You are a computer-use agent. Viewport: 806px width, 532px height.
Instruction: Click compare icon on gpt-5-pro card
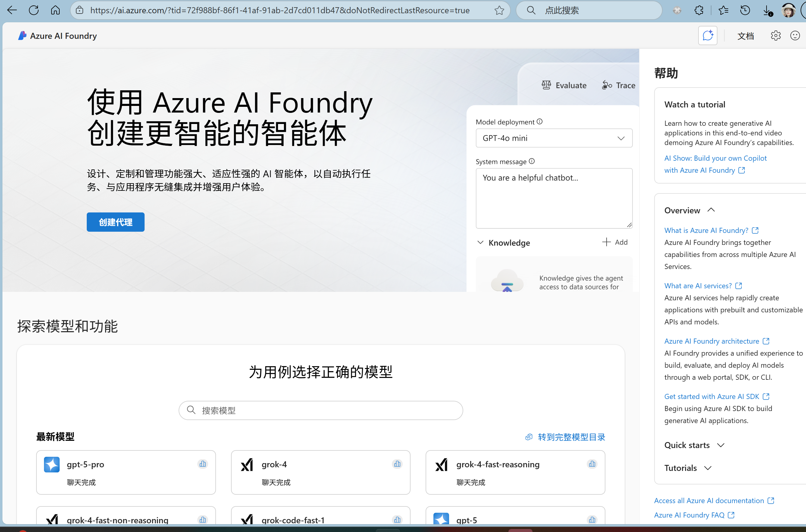(x=203, y=464)
